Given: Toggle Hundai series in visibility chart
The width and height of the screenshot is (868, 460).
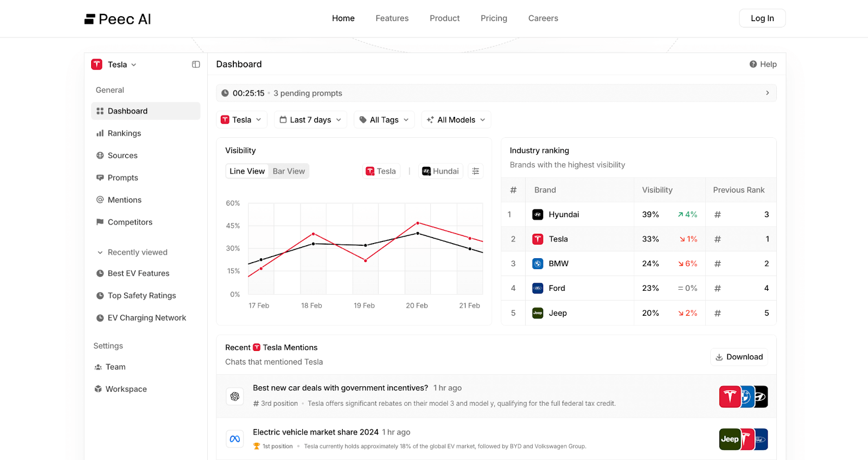Looking at the screenshot, I should [441, 171].
